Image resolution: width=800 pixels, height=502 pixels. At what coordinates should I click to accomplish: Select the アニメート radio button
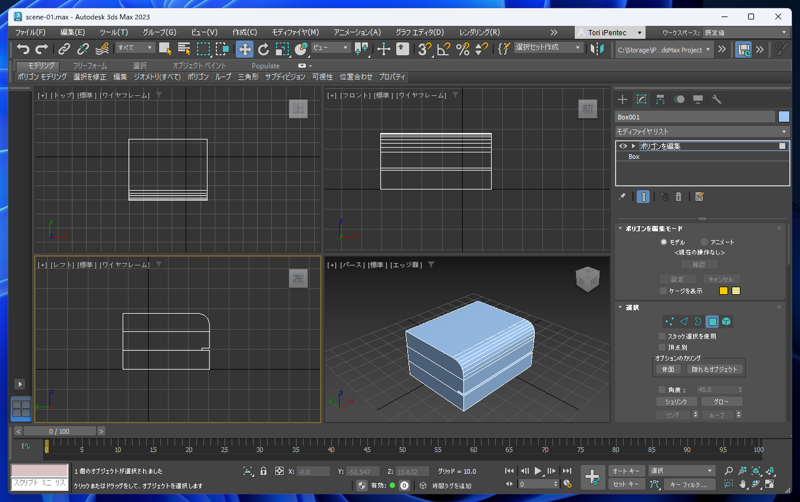[x=704, y=242]
